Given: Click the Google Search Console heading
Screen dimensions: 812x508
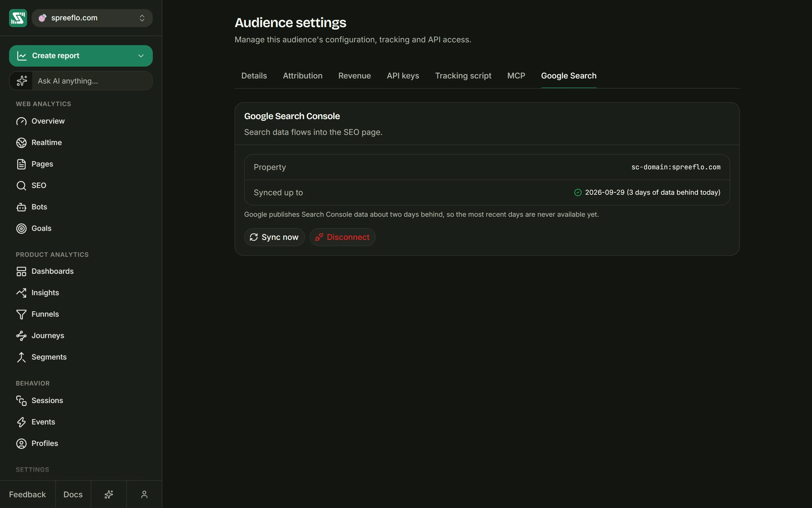Looking at the screenshot, I should coord(292,116).
